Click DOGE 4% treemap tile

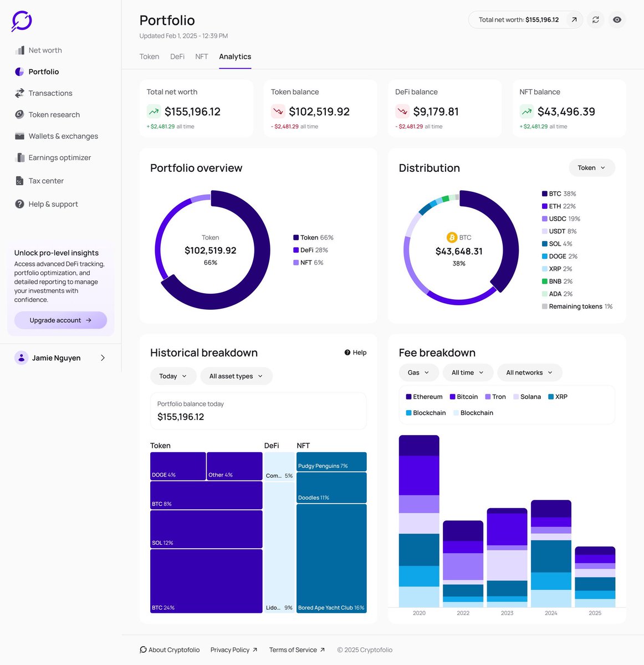coord(178,467)
